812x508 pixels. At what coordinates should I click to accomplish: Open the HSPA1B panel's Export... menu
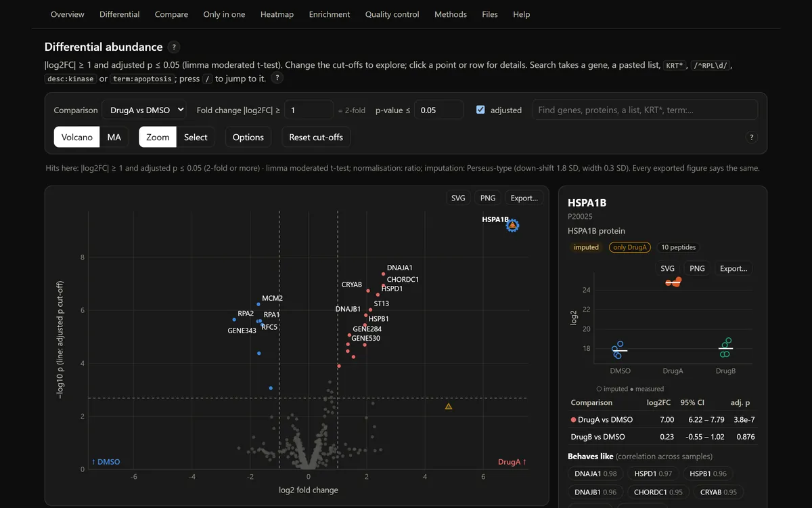point(734,268)
